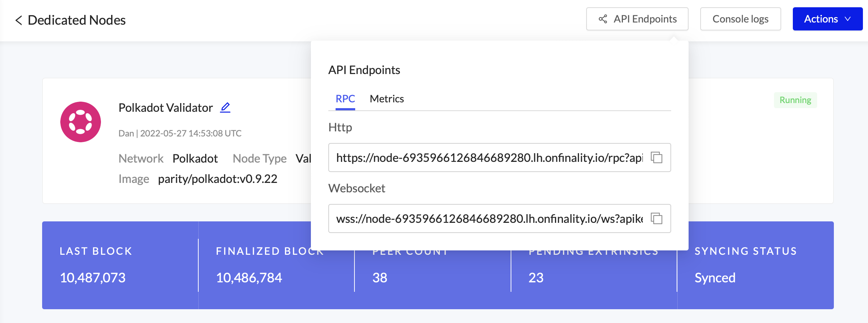
Task: Switch to the Metrics tab
Action: pyautogui.click(x=386, y=99)
